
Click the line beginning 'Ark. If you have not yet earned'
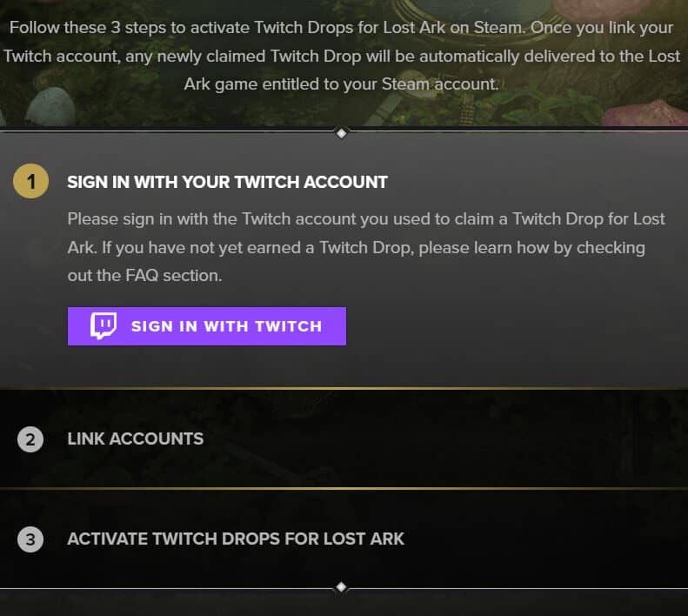356,247
